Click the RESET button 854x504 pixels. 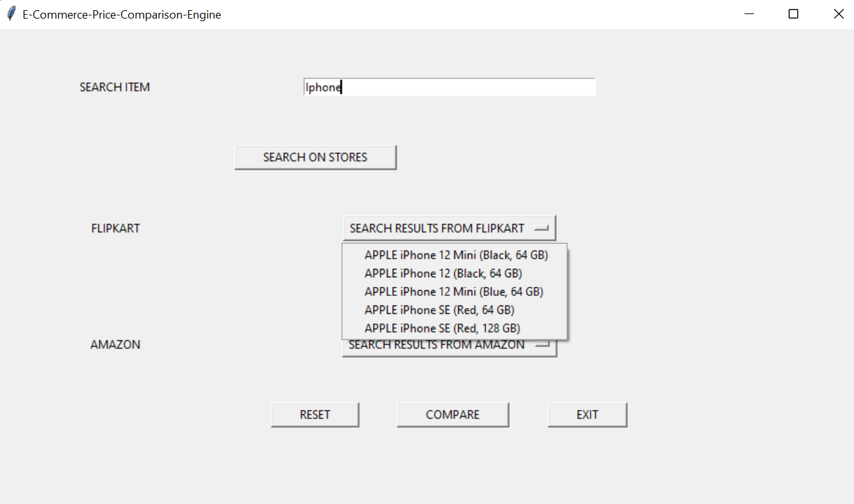click(315, 414)
